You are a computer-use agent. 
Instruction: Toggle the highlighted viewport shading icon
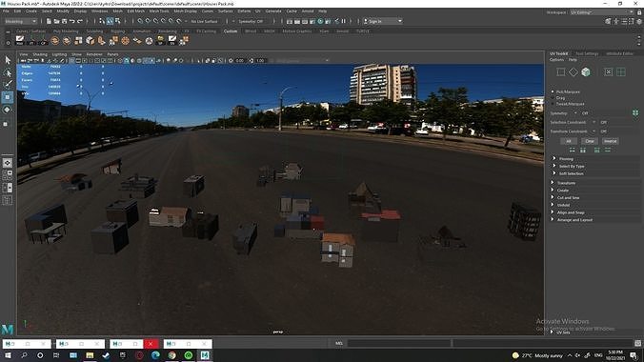(127, 60)
